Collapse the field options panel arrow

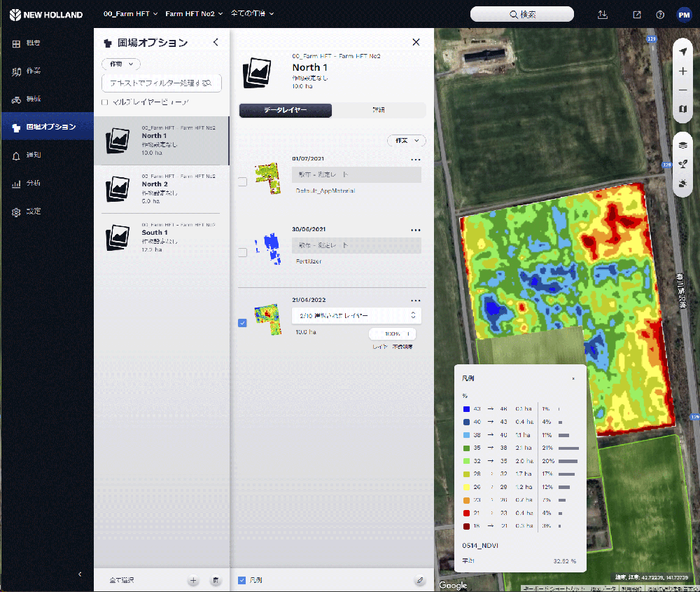pos(216,42)
